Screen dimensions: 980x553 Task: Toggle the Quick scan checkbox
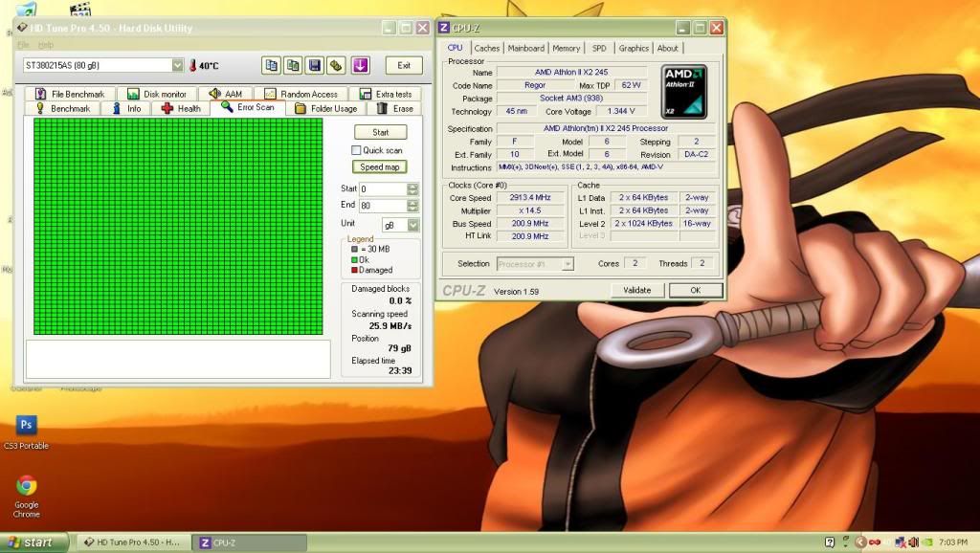(356, 150)
